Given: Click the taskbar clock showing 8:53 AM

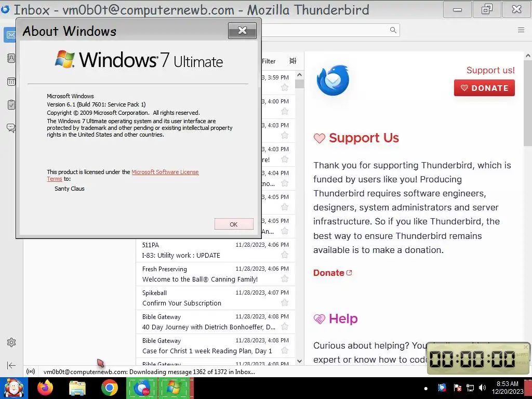Looking at the screenshot, I should point(507,388).
